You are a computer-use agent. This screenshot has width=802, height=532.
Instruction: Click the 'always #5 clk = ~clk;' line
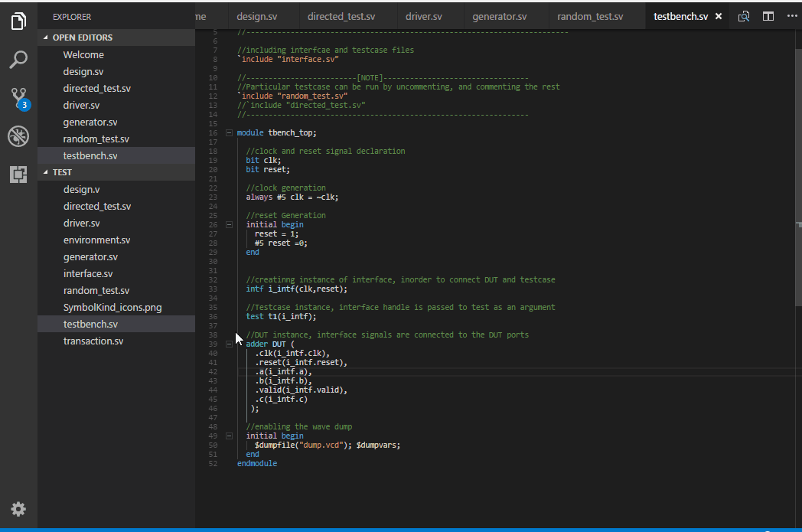click(292, 197)
